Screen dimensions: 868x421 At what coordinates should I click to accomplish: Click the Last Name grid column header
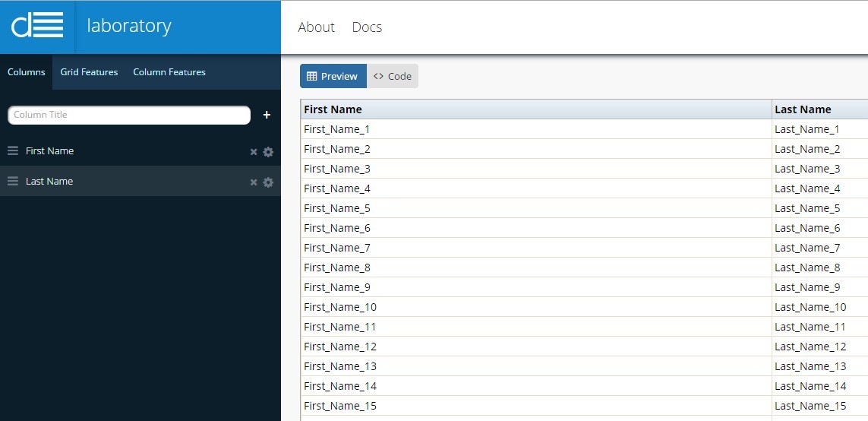pos(819,109)
